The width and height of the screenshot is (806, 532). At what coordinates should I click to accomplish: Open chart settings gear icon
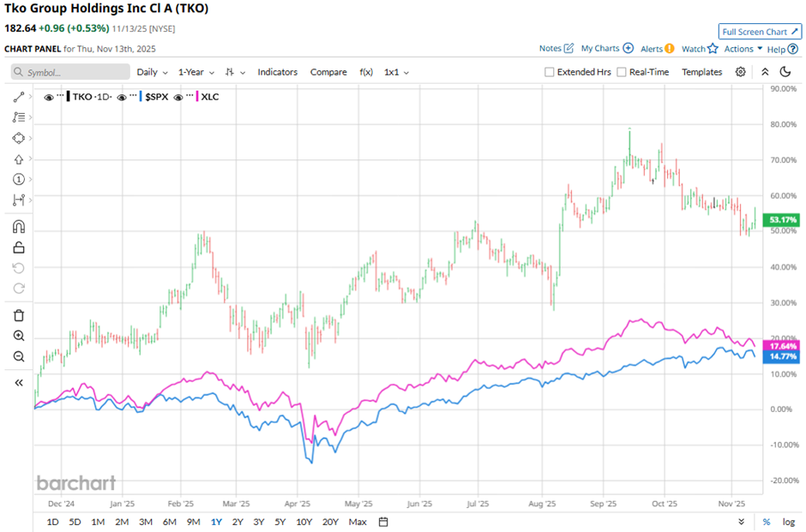point(740,72)
